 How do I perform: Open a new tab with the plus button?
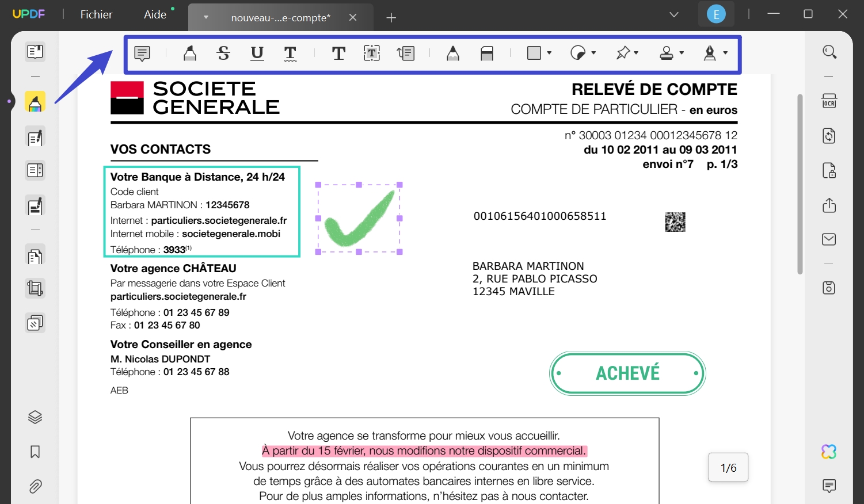(x=391, y=17)
